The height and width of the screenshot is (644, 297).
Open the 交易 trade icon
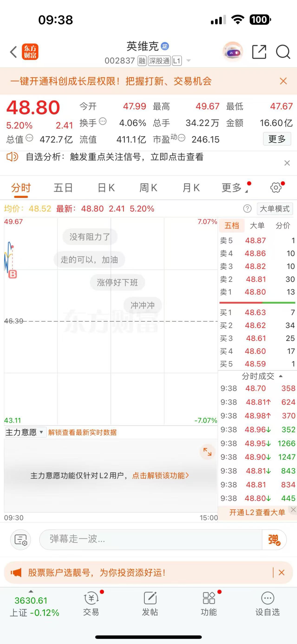click(91, 604)
